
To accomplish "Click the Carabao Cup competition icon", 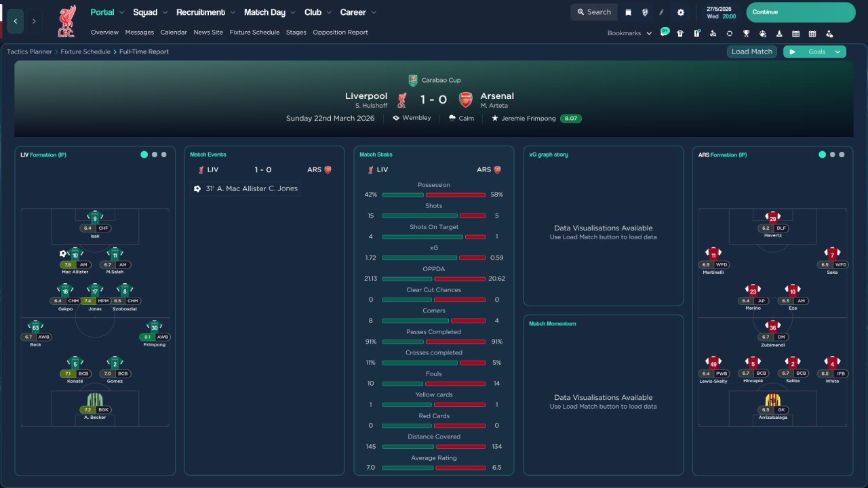I will [x=413, y=80].
